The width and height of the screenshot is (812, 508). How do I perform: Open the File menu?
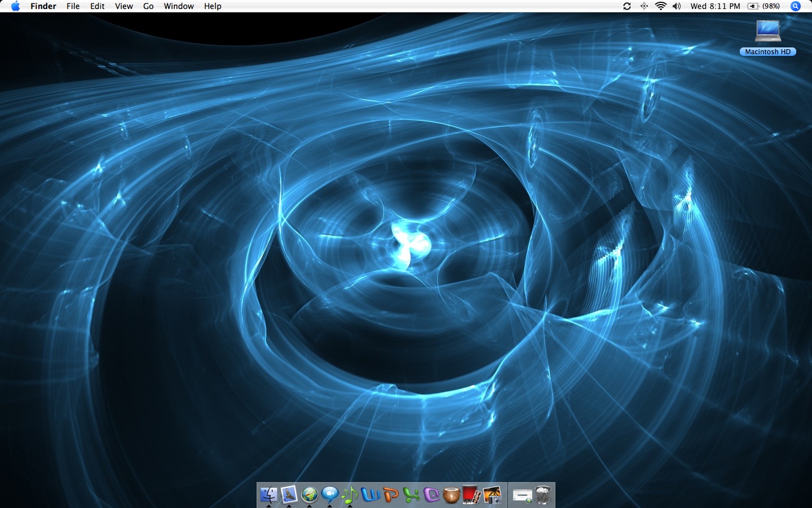pyautogui.click(x=73, y=6)
